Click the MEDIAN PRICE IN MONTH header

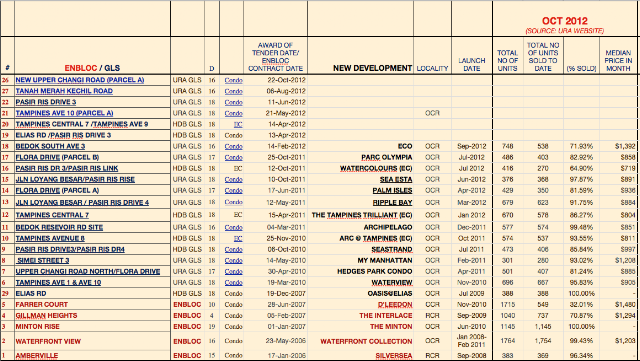click(618, 60)
